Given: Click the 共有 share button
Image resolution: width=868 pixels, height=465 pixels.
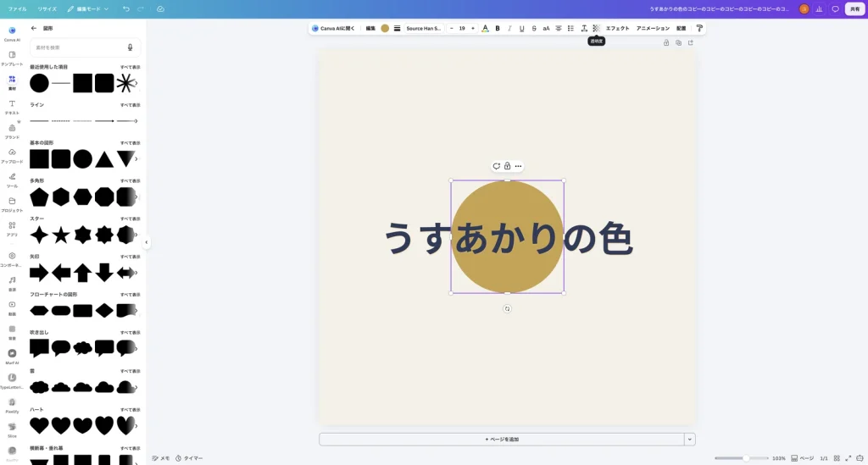Looking at the screenshot, I should [x=854, y=8].
